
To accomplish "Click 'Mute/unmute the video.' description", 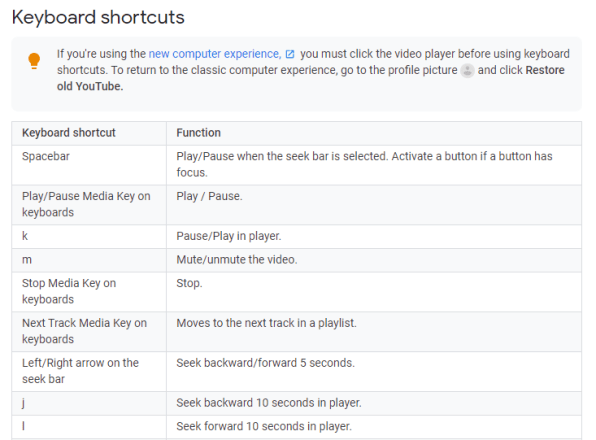I will [x=236, y=260].
